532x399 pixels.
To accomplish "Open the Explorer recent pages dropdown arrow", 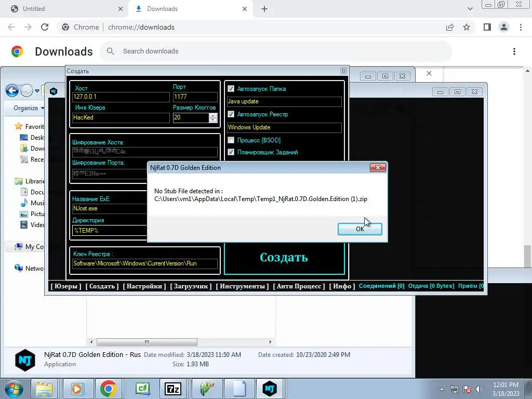I will 37,91.
